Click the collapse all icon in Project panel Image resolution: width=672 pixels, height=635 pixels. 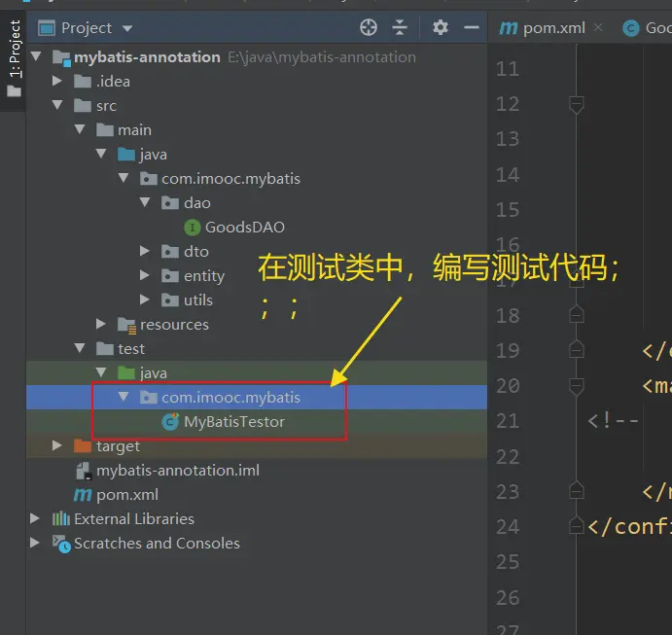400,27
